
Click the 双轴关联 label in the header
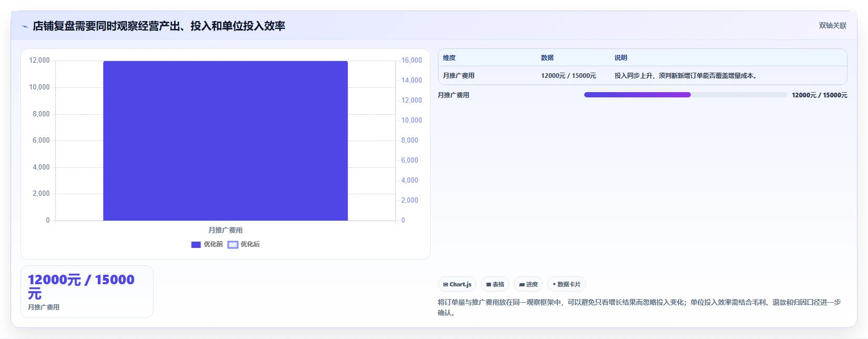(x=833, y=26)
